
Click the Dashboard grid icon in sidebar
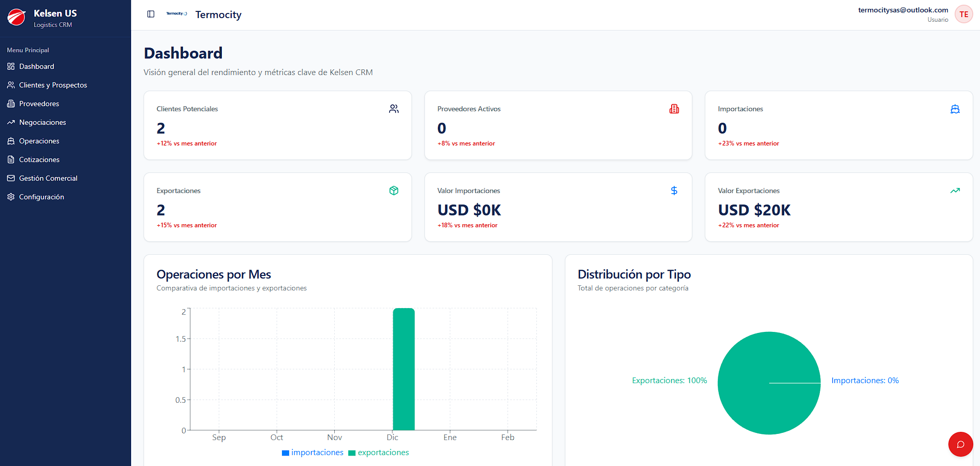pos(11,66)
